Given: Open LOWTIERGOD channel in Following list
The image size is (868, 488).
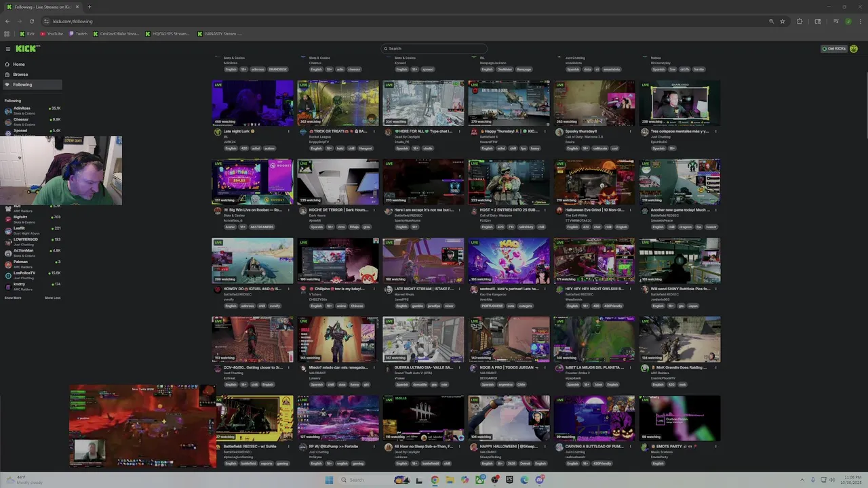Looking at the screenshot, I should point(33,241).
